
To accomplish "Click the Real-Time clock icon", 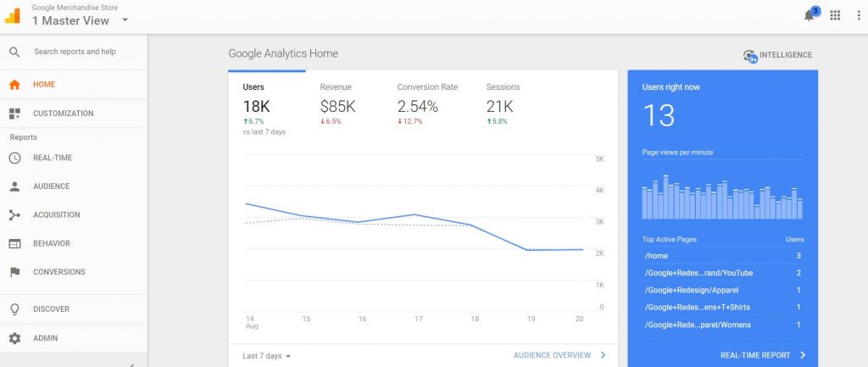I will pyautogui.click(x=14, y=158).
